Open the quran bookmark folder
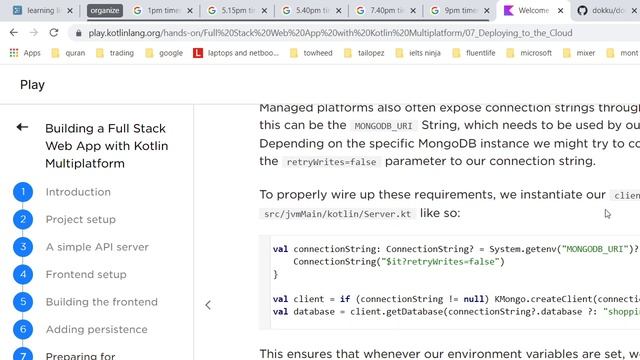The width and height of the screenshot is (640, 360). (68, 53)
